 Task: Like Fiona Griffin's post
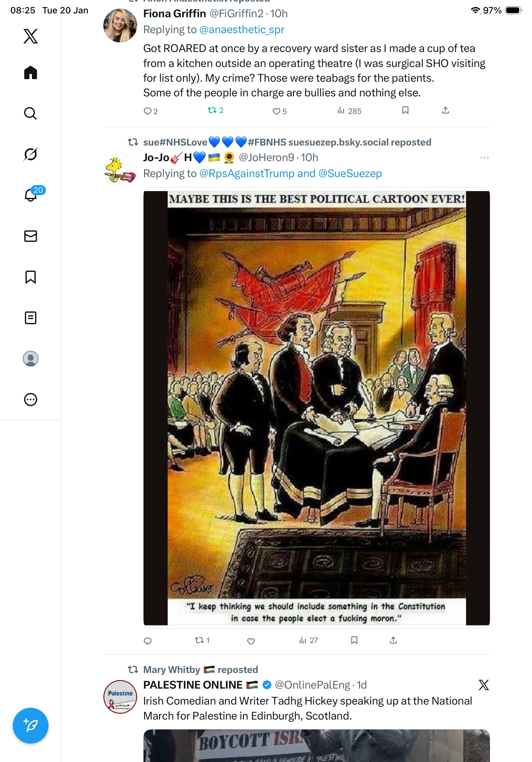click(x=279, y=111)
